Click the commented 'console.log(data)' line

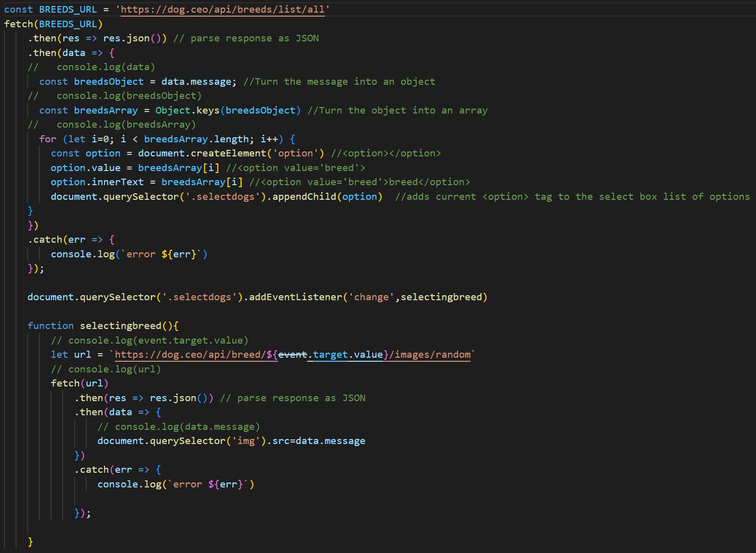[x=91, y=67]
